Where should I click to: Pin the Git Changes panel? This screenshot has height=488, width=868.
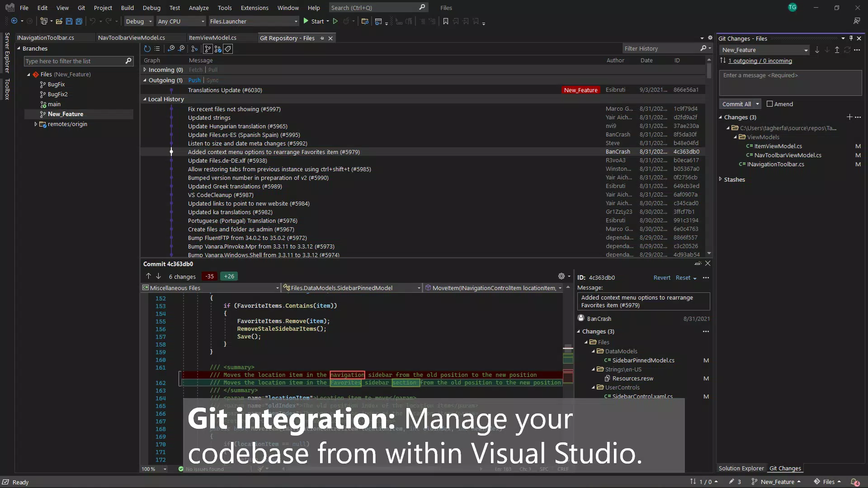851,38
